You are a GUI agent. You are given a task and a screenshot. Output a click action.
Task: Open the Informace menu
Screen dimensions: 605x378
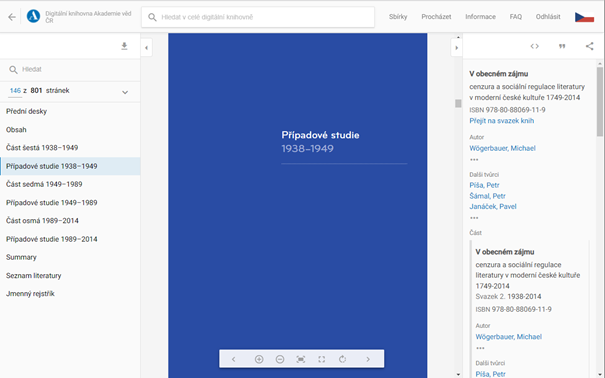tap(480, 17)
